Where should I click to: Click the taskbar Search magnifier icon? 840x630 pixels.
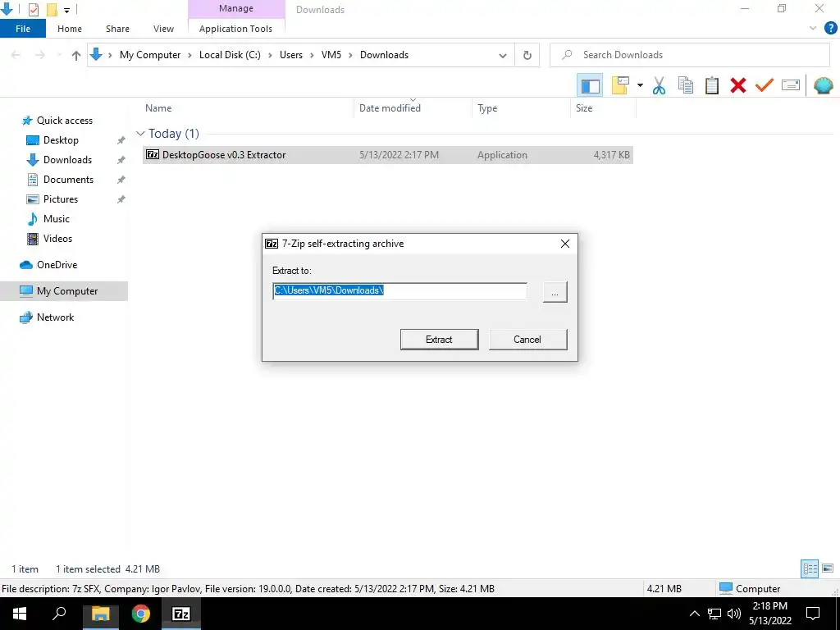tap(59, 614)
